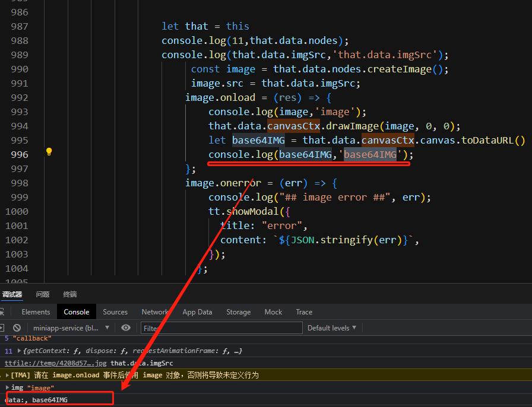Open the App Data tab

point(197,312)
